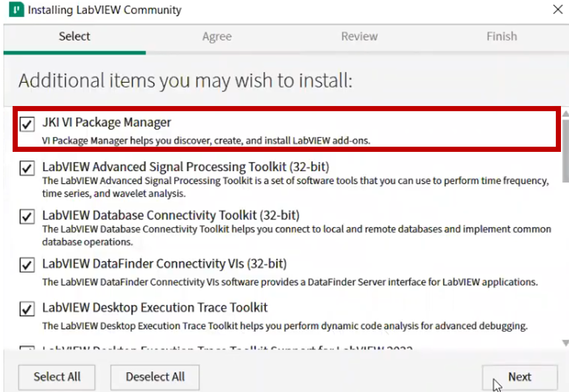The width and height of the screenshot is (569, 392).
Task: Click the vertical scrollbar thumb
Action: tap(566, 151)
